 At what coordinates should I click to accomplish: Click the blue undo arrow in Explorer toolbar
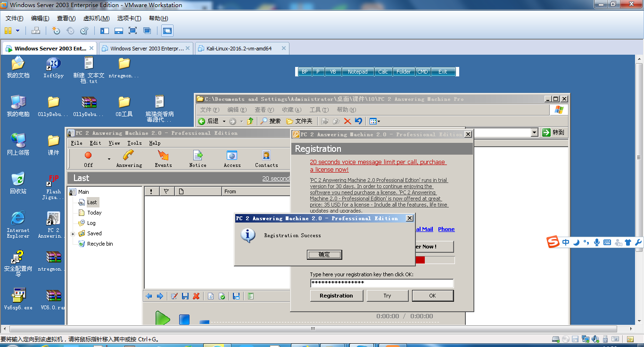[x=358, y=121]
